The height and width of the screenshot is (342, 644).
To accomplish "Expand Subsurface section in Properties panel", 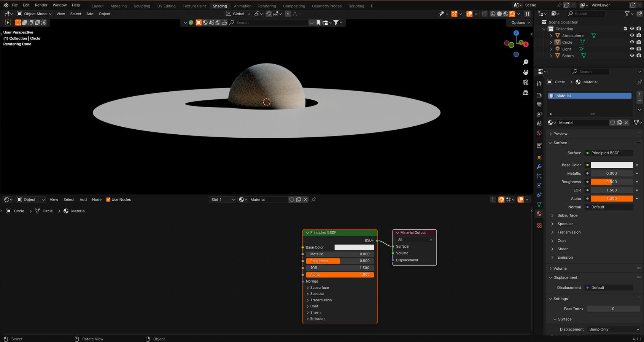I will pos(567,215).
